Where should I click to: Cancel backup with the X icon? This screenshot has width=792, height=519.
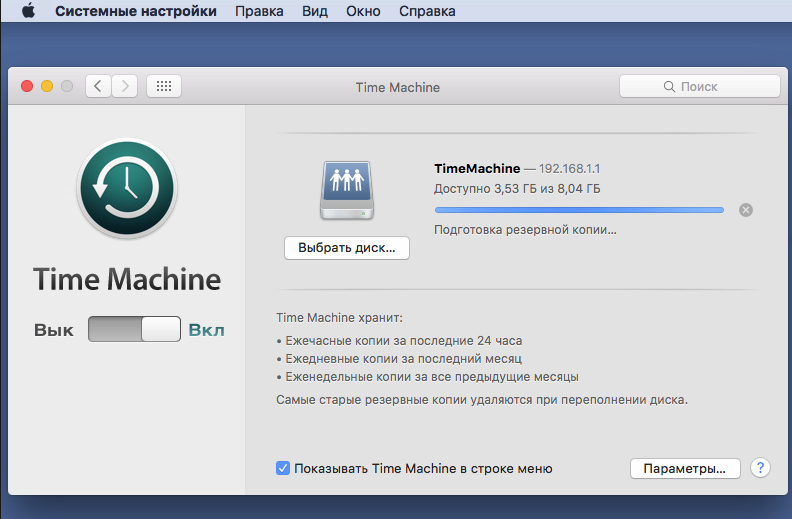point(746,210)
